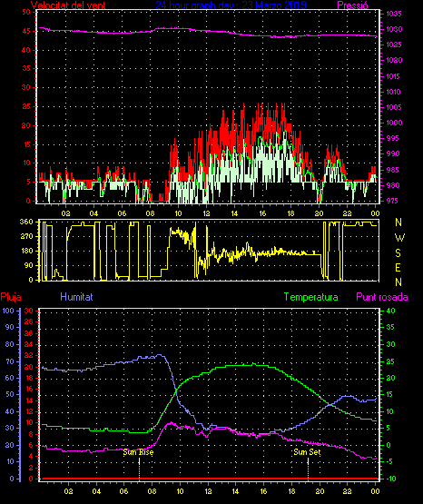
Task: Select the 'Pluja' legend label
Action: [x=11, y=297]
